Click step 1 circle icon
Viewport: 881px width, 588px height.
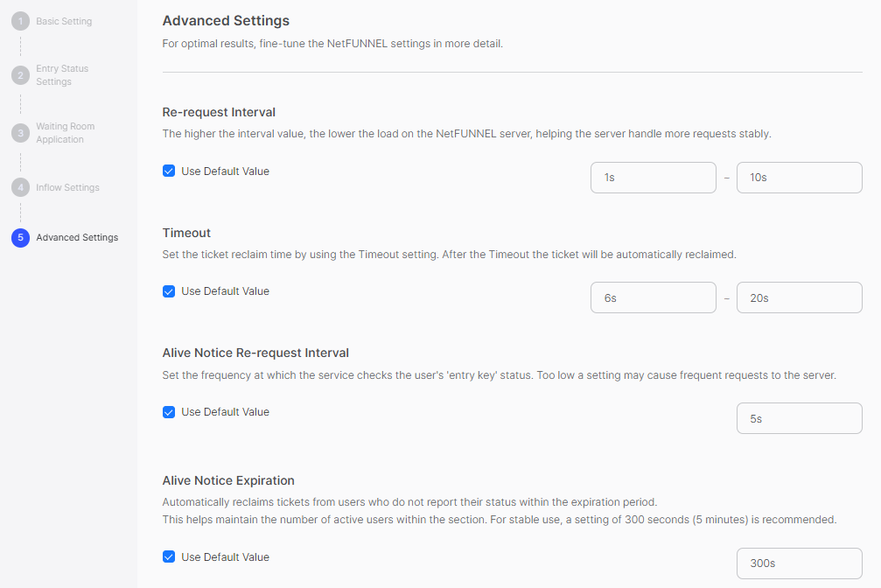[20, 21]
